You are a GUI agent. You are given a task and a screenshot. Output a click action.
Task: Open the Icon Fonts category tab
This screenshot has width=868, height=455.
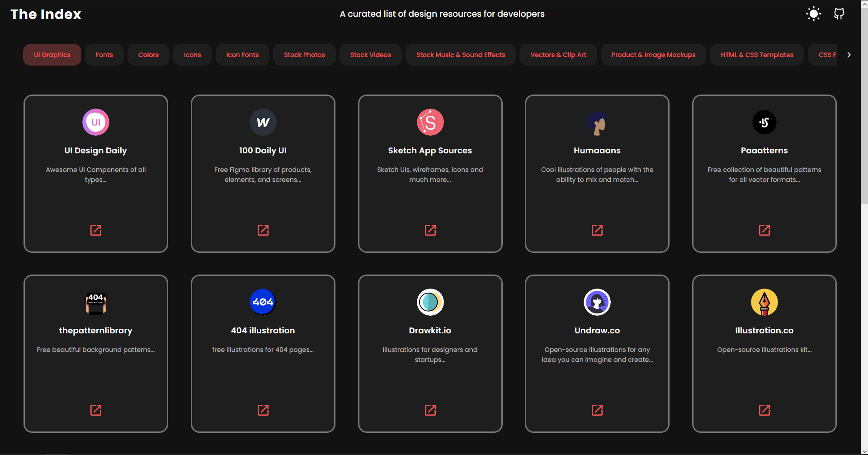[x=242, y=55]
